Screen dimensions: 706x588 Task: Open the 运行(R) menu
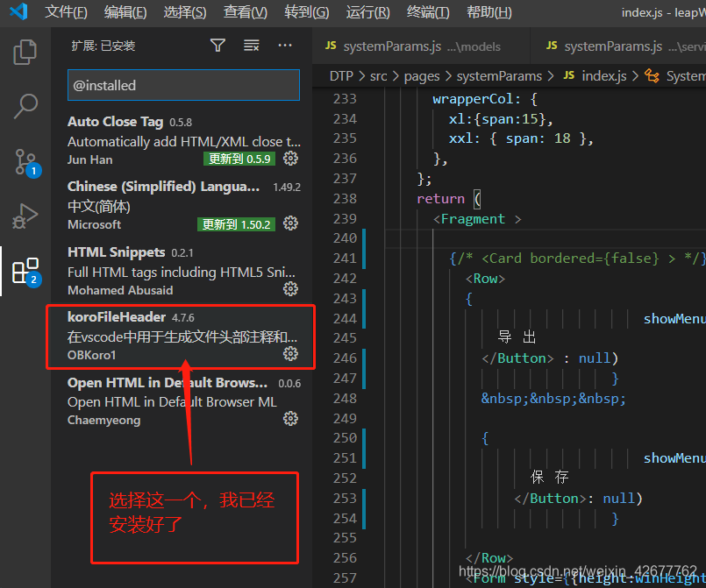point(367,12)
